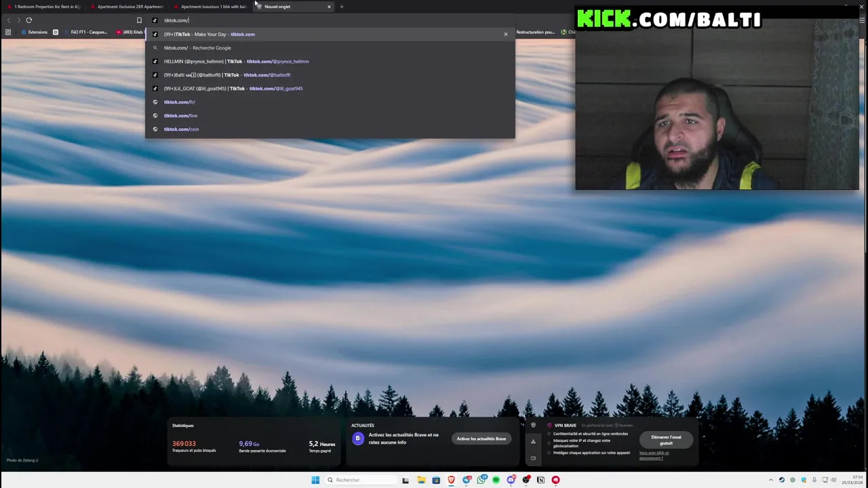Select the triangle rewards card icon
This screenshot has width=868, height=488.
(533, 442)
